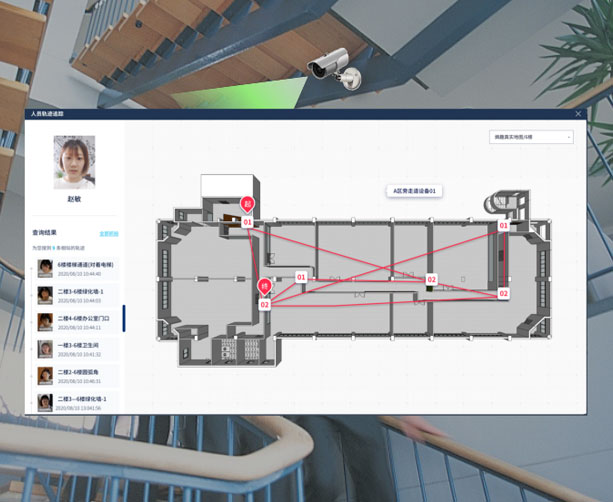Select record 二楼4-6楼办公室门口

76,322
